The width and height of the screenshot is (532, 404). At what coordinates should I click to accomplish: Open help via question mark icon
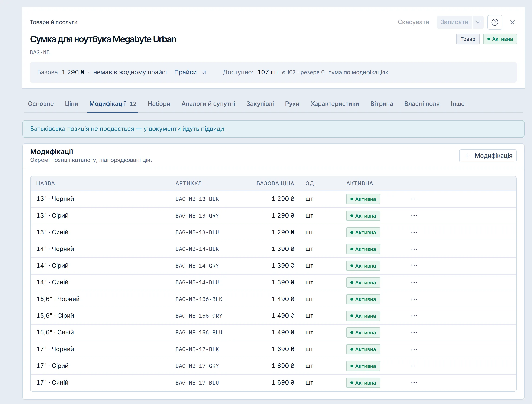pos(494,22)
